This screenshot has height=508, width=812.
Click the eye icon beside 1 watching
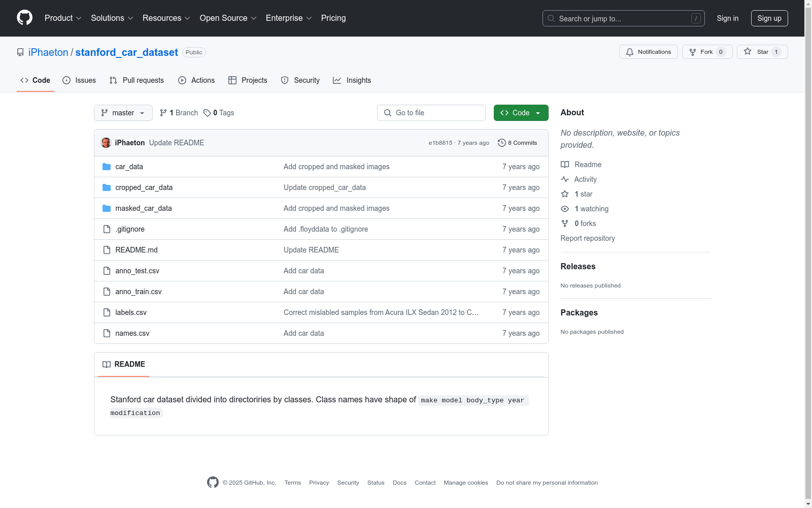coord(565,209)
